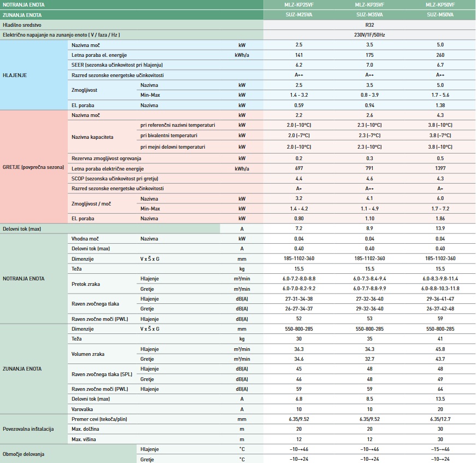Select the 230V/1F/50Hz power supply value
The height and width of the screenshot is (463, 476).
[x=369, y=34]
